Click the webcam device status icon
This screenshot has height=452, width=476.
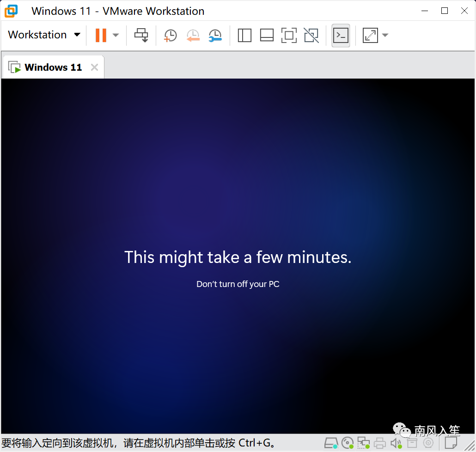click(x=428, y=443)
